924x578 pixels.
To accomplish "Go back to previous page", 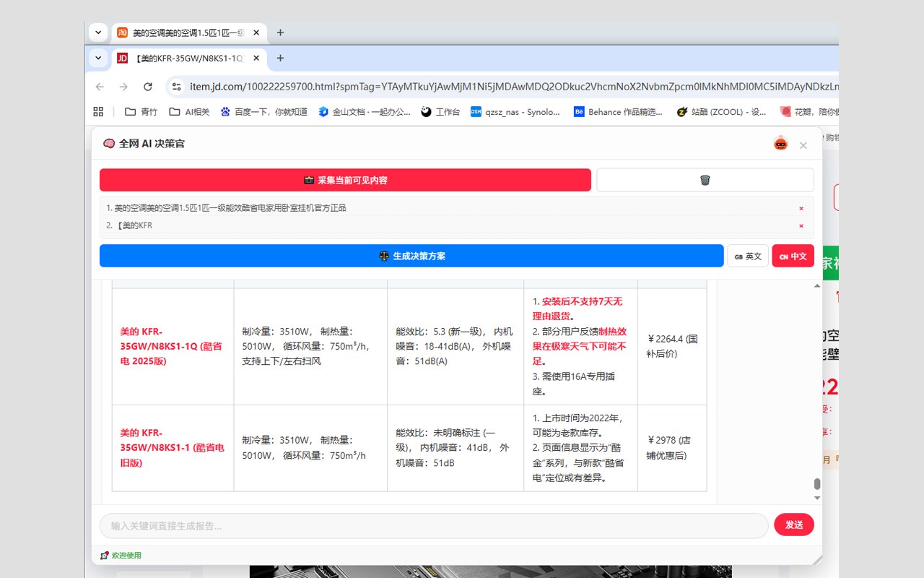I will pyautogui.click(x=100, y=87).
